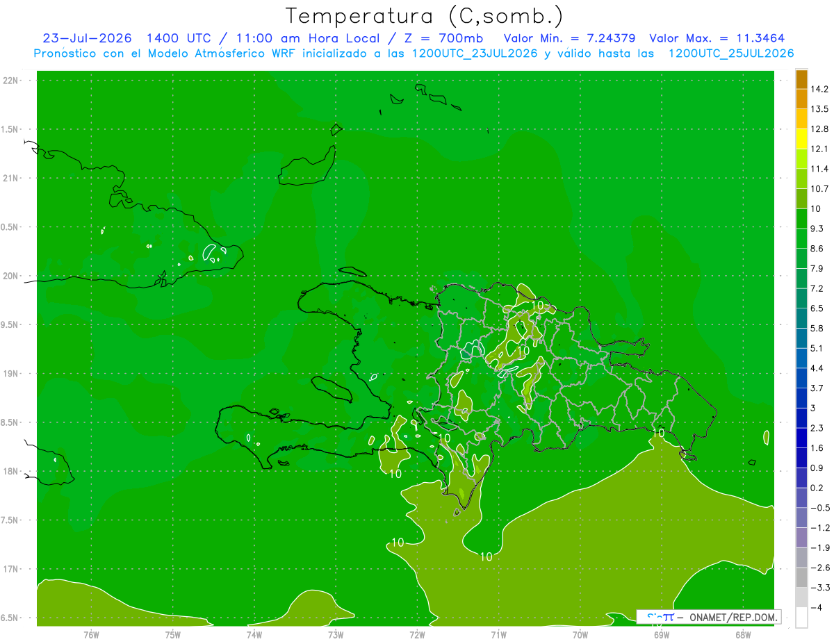Pick the blue legend swatch between 3 and 2.3

point(801,418)
